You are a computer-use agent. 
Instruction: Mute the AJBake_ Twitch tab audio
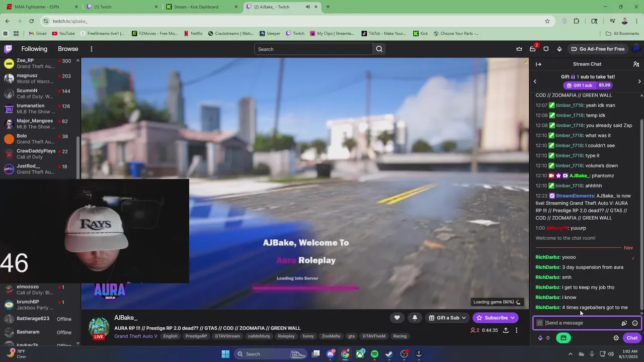click(x=308, y=7)
